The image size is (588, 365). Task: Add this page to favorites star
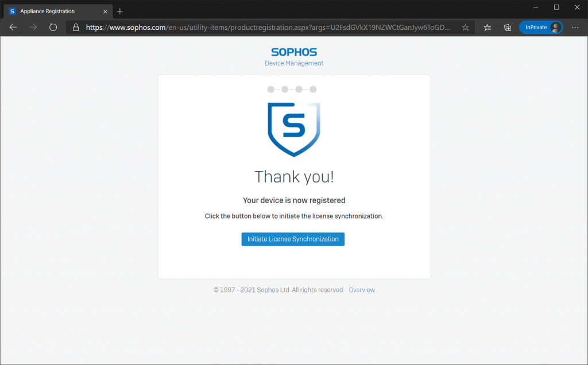click(x=465, y=28)
